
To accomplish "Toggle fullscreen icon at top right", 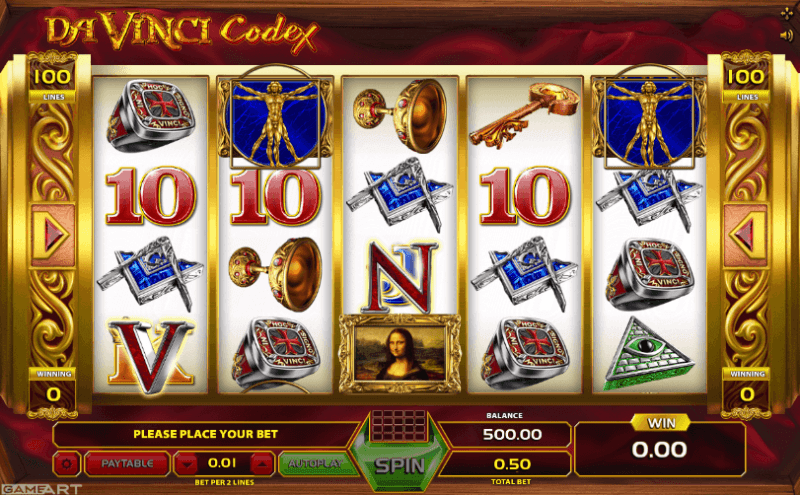I will [786, 14].
